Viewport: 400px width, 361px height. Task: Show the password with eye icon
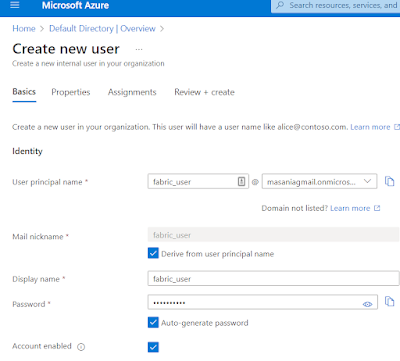(x=367, y=304)
